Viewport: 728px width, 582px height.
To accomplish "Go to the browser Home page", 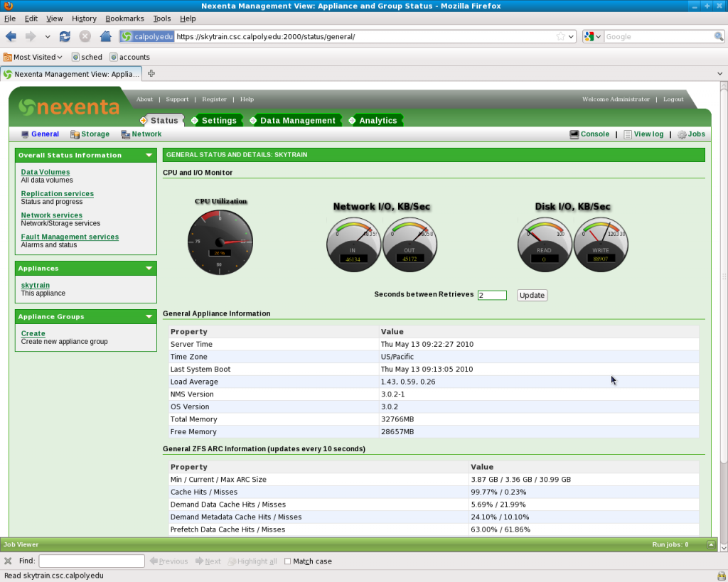I will point(105,37).
